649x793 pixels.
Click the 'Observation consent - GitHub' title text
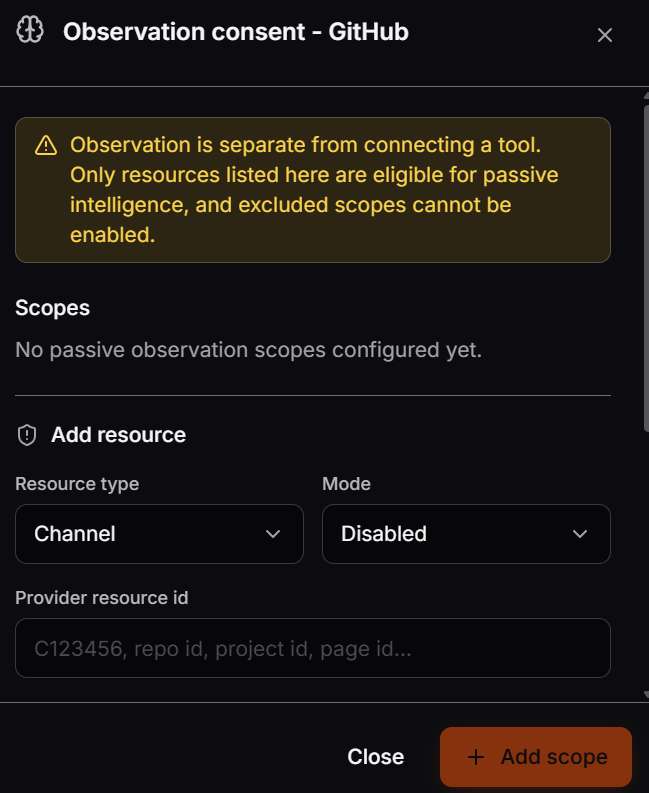click(236, 32)
